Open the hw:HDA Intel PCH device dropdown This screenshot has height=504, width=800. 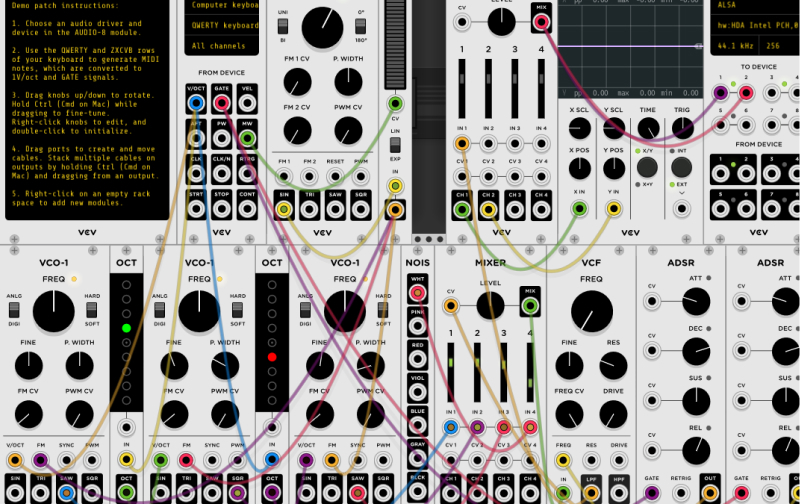pyautogui.click(x=755, y=25)
